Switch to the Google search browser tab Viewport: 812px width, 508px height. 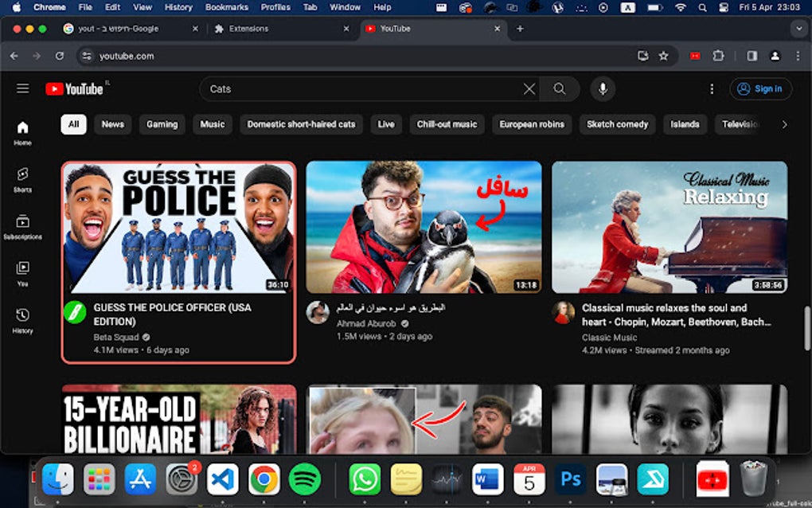click(x=130, y=29)
